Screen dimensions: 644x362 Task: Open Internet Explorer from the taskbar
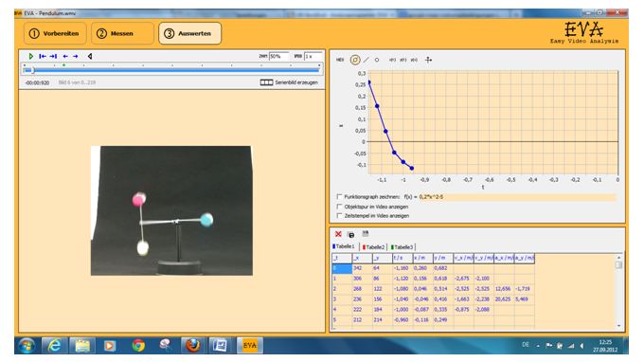tap(54, 346)
